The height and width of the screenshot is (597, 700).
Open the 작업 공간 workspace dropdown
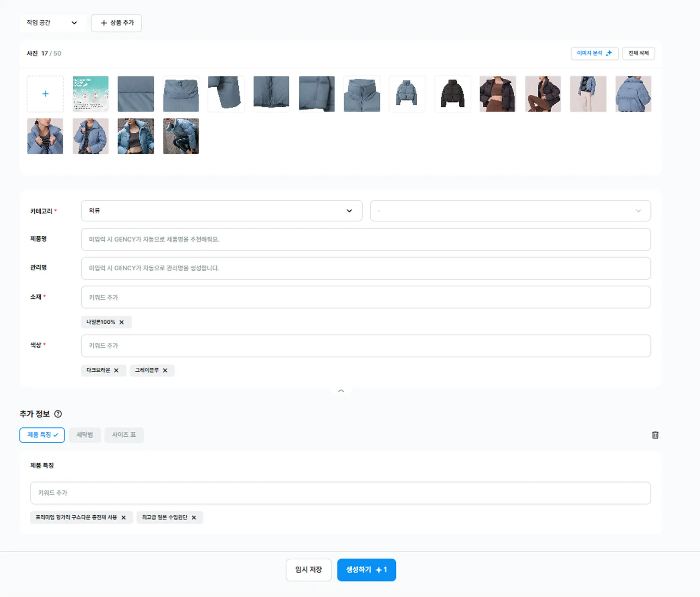pyautogui.click(x=52, y=23)
